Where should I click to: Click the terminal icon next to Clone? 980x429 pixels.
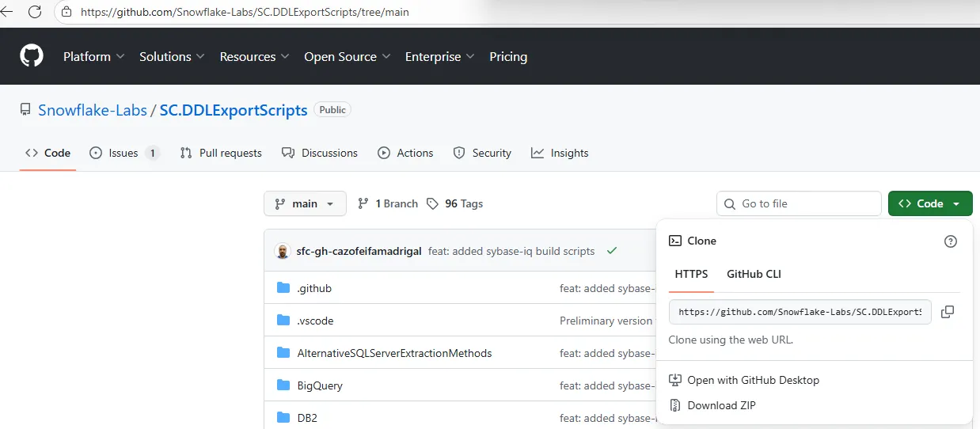point(675,241)
